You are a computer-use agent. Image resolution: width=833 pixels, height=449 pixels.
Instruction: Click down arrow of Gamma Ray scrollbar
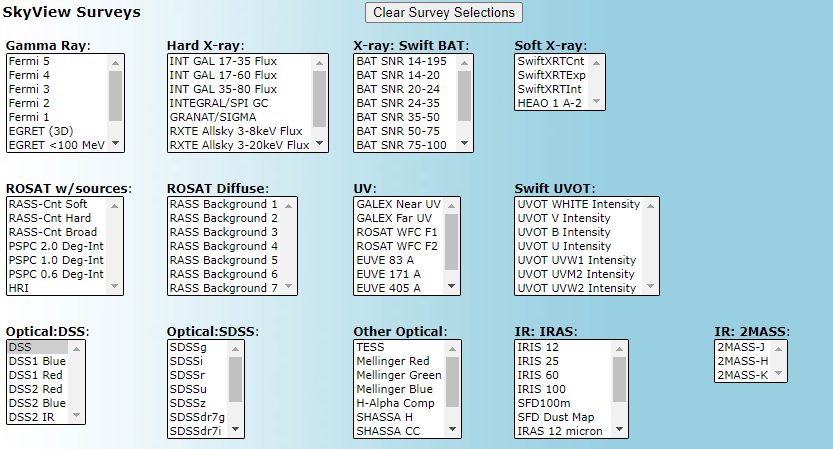tap(115, 143)
